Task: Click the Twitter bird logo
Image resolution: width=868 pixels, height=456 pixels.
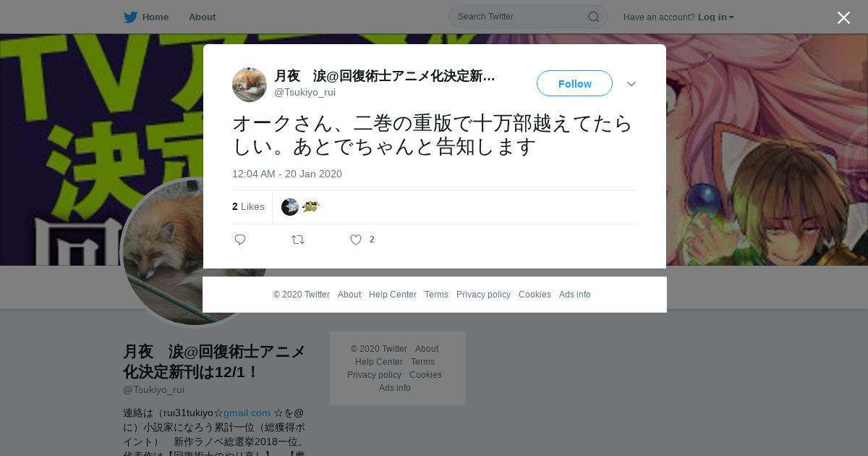Action: (130, 17)
